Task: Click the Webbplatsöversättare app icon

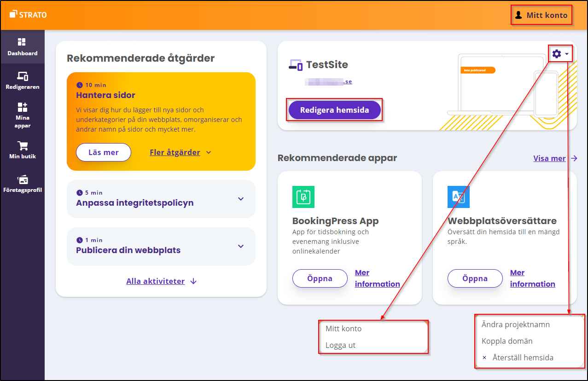Action: [x=458, y=197]
